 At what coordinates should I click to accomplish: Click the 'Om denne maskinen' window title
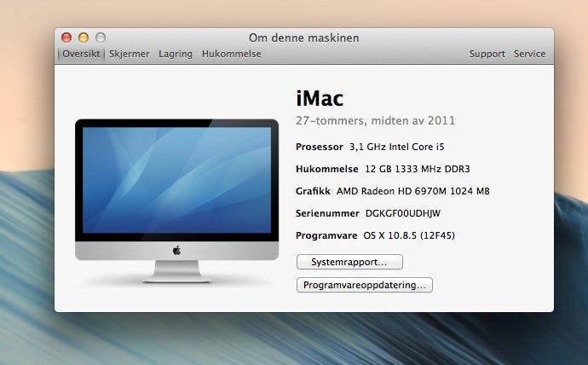[304, 38]
